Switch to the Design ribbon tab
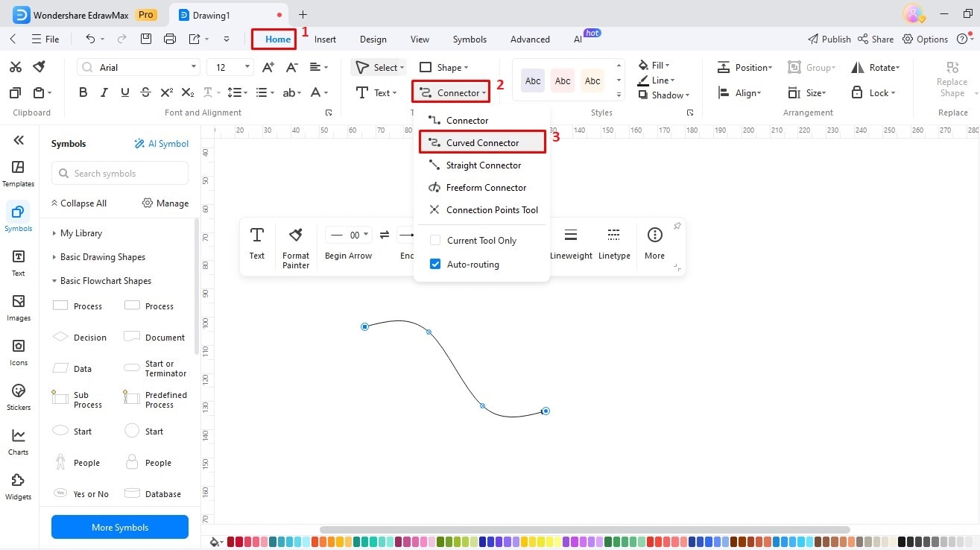This screenshot has height=550, width=980. pos(373,39)
